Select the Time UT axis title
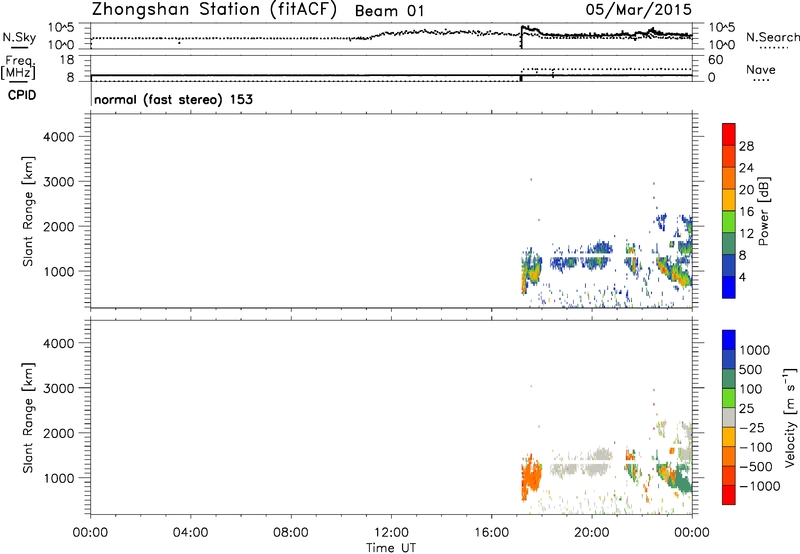Screen dimensions: 800x554 tap(391, 548)
